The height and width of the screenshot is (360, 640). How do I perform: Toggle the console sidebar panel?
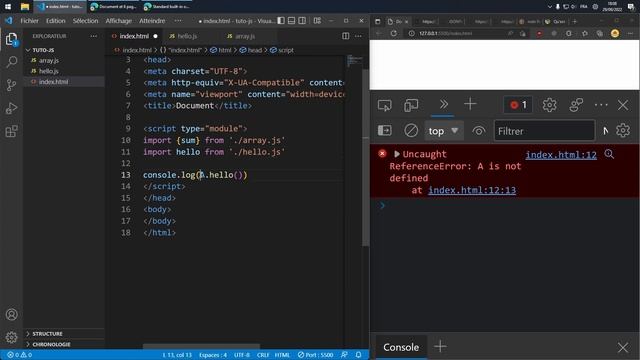384,131
